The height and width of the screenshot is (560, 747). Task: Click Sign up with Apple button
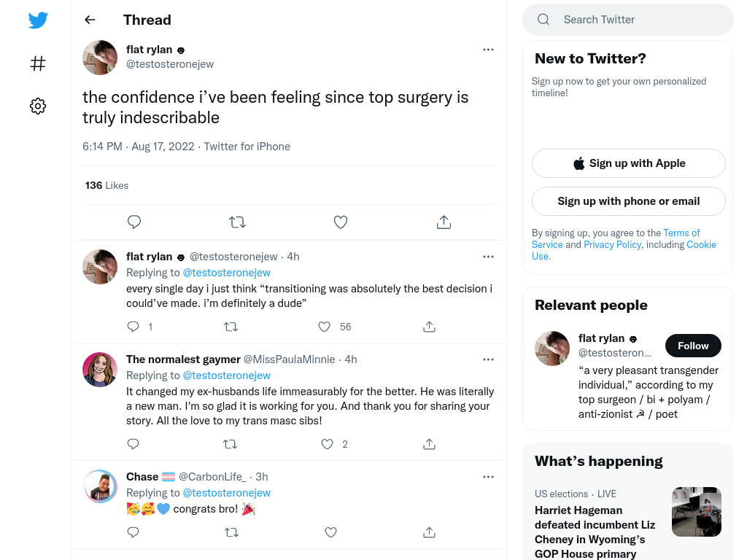tap(628, 163)
